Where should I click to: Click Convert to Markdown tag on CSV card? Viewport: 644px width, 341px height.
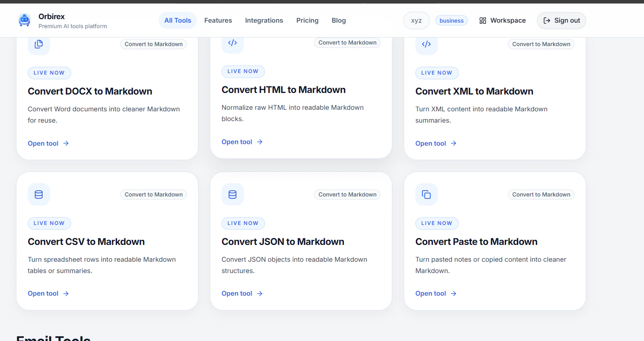pos(154,195)
